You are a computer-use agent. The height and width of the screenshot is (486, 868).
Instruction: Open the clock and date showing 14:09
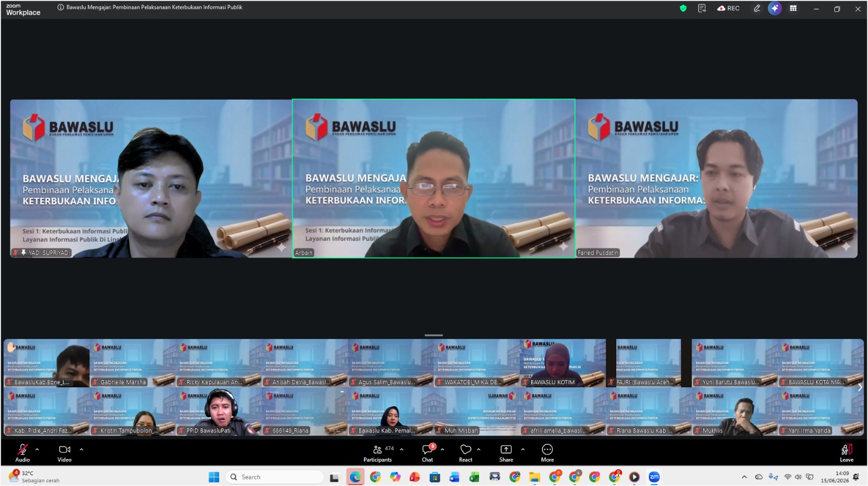click(x=834, y=477)
